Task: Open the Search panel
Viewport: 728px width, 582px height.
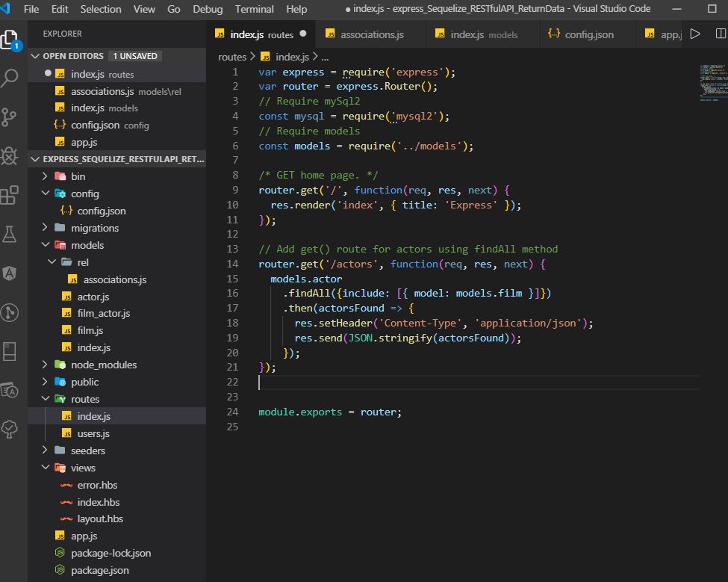Action: [x=10, y=78]
